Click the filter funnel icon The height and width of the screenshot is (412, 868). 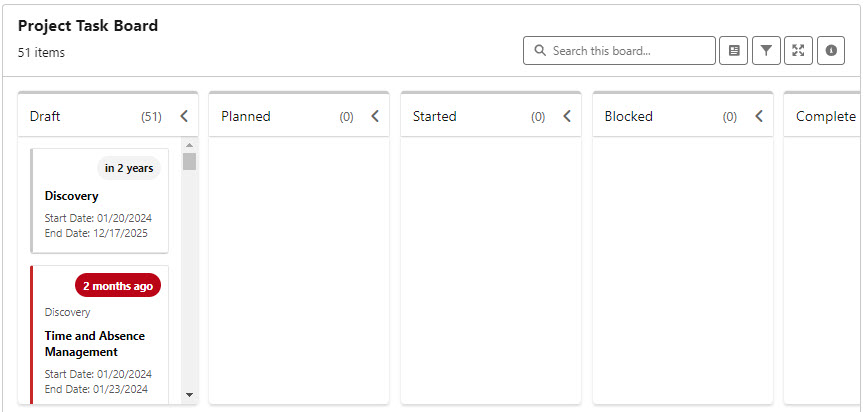click(766, 51)
